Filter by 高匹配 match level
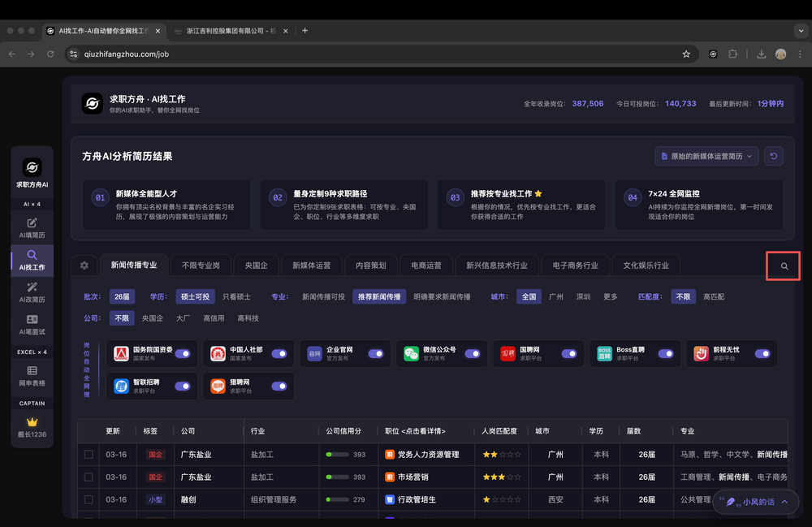Image resolution: width=812 pixels, height=527 pixels. pos(714,297)
